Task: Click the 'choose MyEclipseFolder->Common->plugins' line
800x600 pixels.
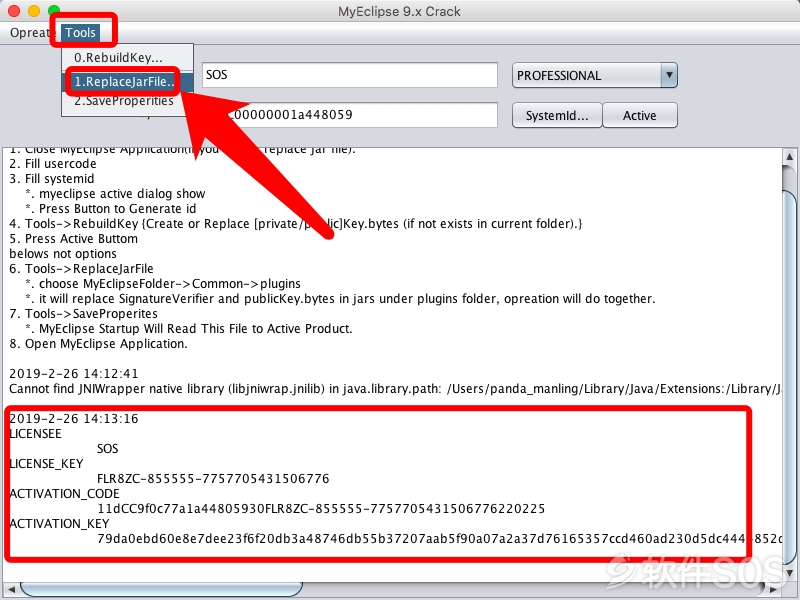Action: click(x=163, y=284)
